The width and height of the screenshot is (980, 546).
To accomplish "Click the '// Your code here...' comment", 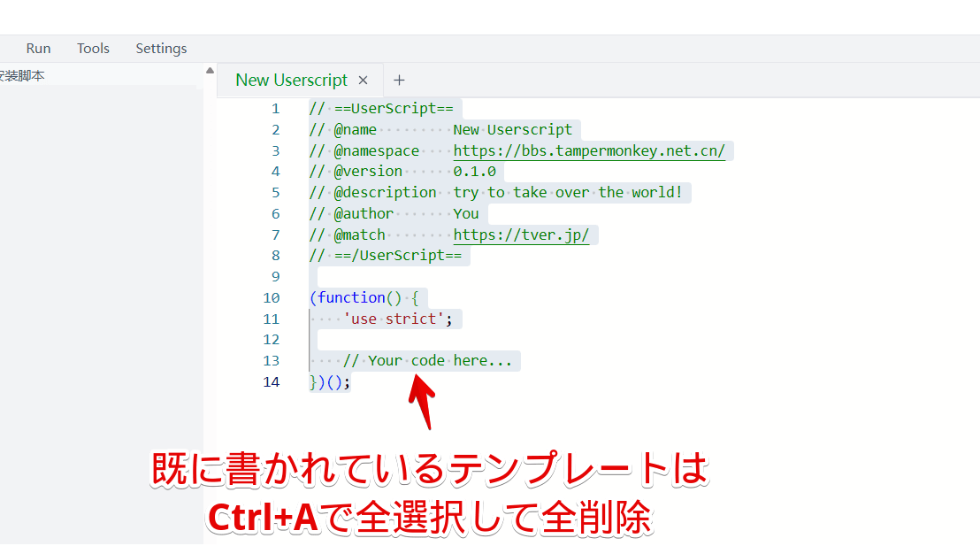I will pyautogui.click(x=427, y=361).
